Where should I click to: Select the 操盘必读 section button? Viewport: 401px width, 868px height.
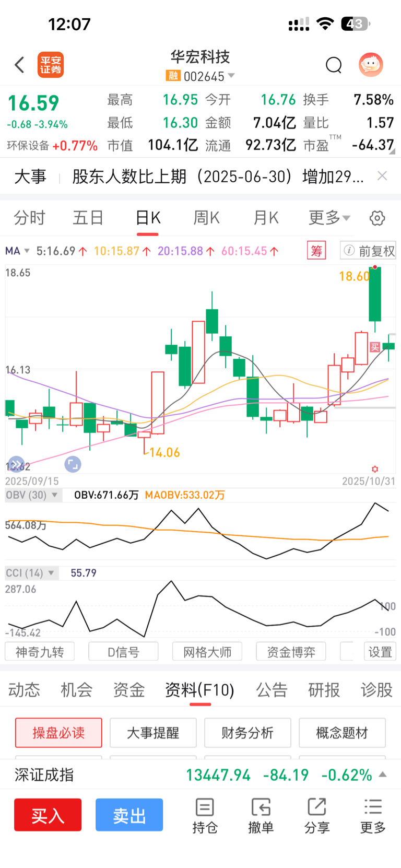tap(58, 733)
